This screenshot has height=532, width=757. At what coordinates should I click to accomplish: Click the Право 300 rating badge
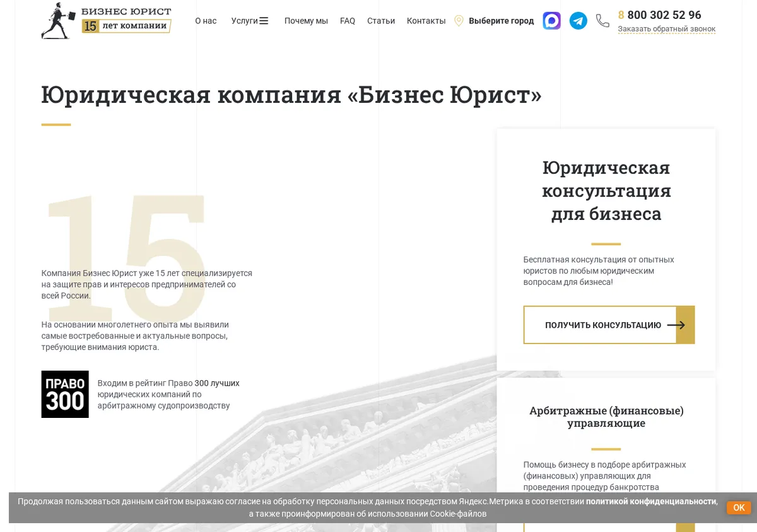[65, 394]
